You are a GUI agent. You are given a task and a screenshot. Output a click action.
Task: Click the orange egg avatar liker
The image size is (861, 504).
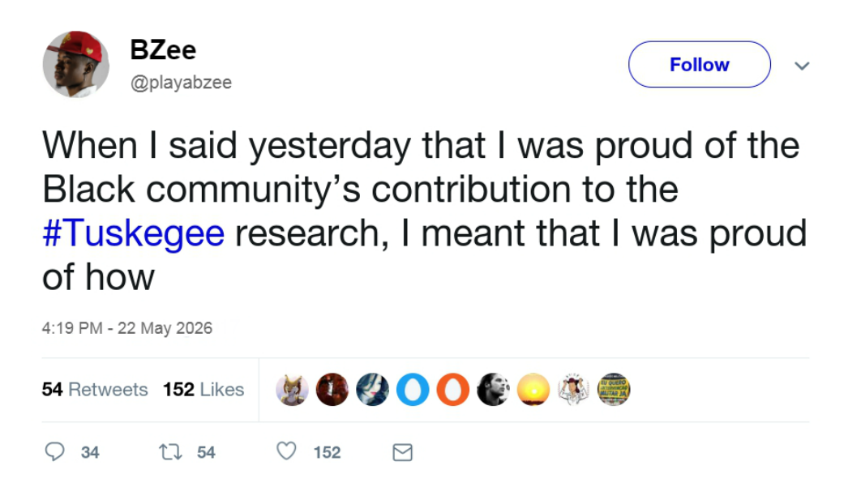[x=452, y=390]
